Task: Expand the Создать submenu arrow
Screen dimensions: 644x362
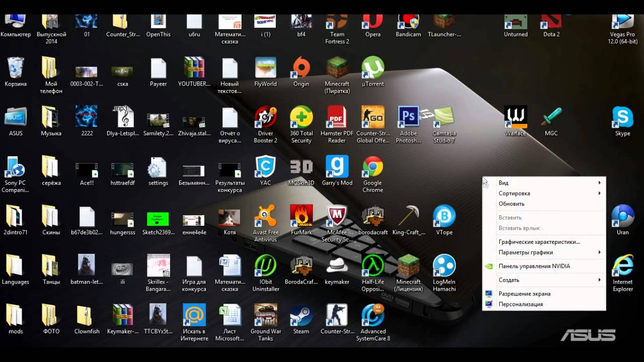Action: 599,280
